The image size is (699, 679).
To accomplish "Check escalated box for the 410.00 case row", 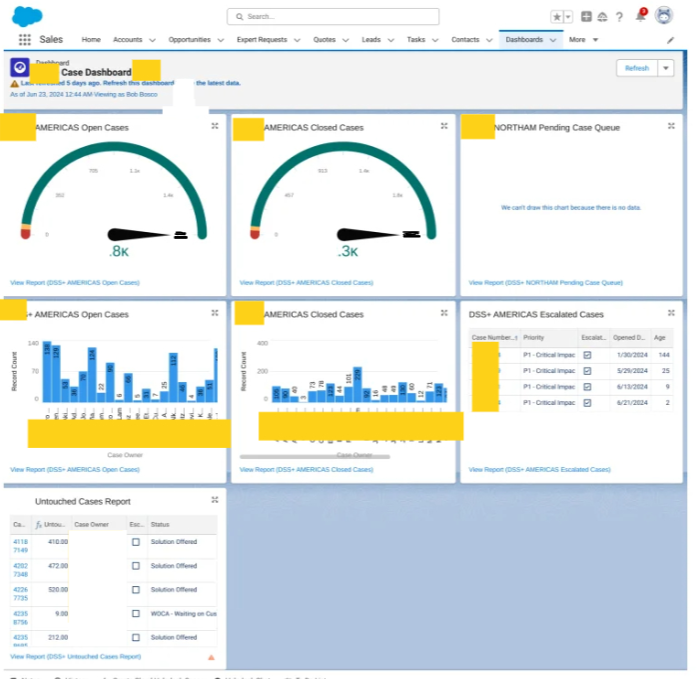I will click(135, 541).
